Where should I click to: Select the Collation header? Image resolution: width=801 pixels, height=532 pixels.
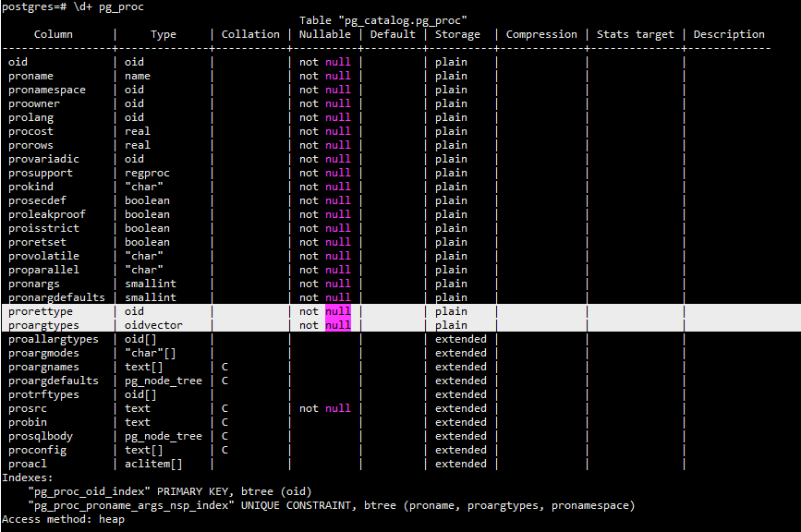coord(250,34)
